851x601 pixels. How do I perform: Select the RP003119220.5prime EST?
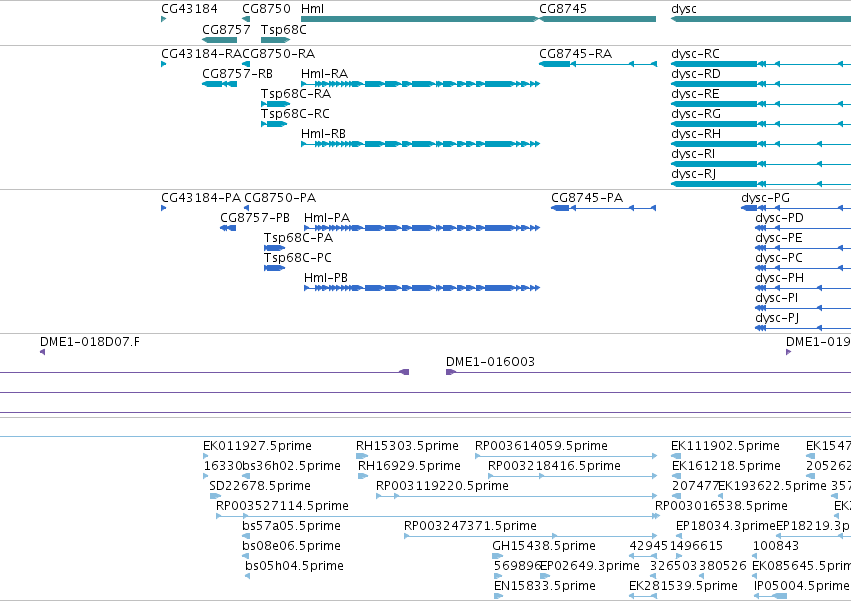517,496
